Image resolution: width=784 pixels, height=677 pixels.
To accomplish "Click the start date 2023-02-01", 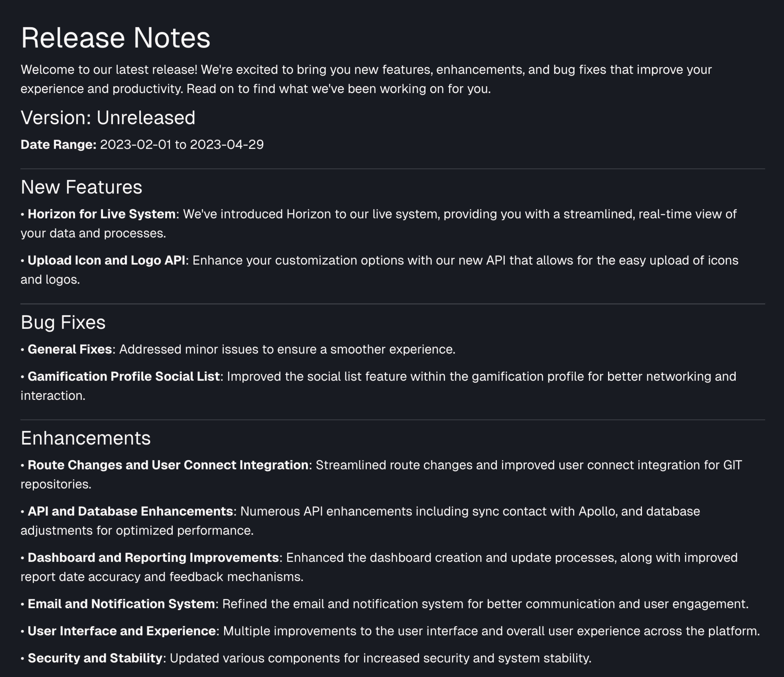I will pyautogui.click(x=135, y=145).
